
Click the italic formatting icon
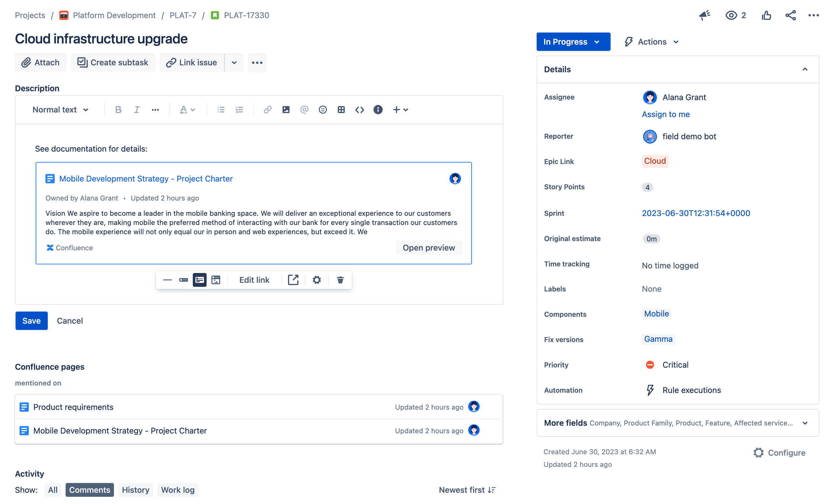click(136, 109)
